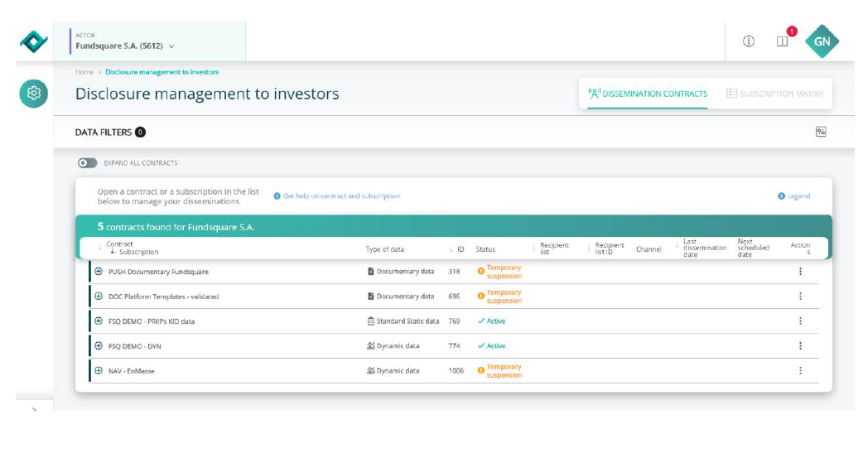This screenshot has width=868, height=463.
Task: Switch to the Subscription Matrix tab
Action: click(x=775, y=94)
